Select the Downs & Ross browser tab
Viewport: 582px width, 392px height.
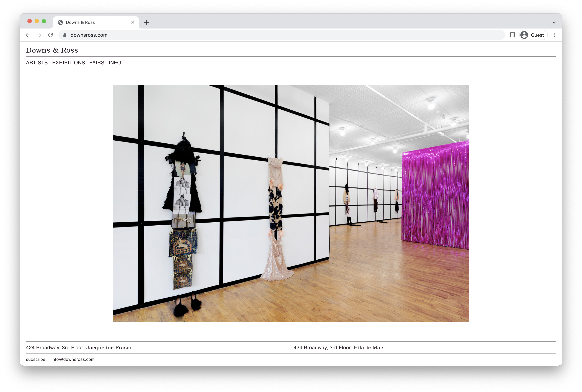coord(96,22)
